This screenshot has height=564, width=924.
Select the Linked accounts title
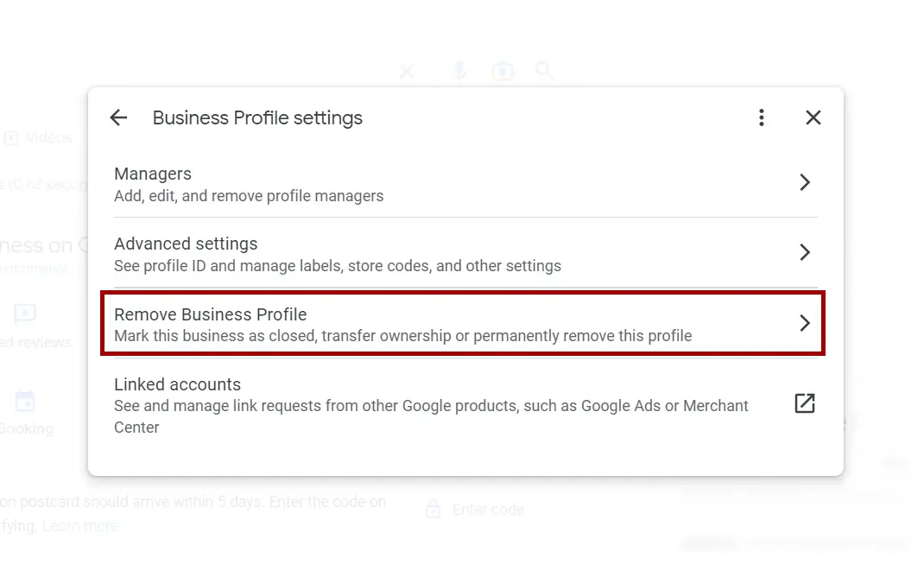177,384
